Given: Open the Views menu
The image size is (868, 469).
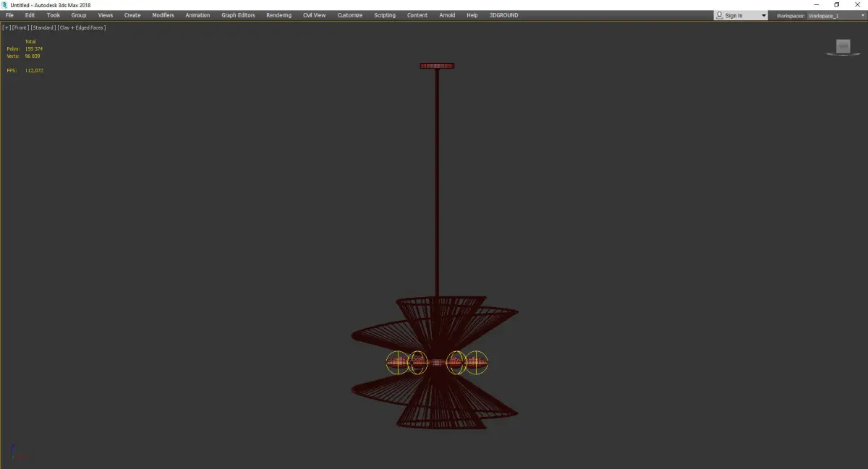Looking at the screenshot, I should pyautogui.click(x=106, y=15).
